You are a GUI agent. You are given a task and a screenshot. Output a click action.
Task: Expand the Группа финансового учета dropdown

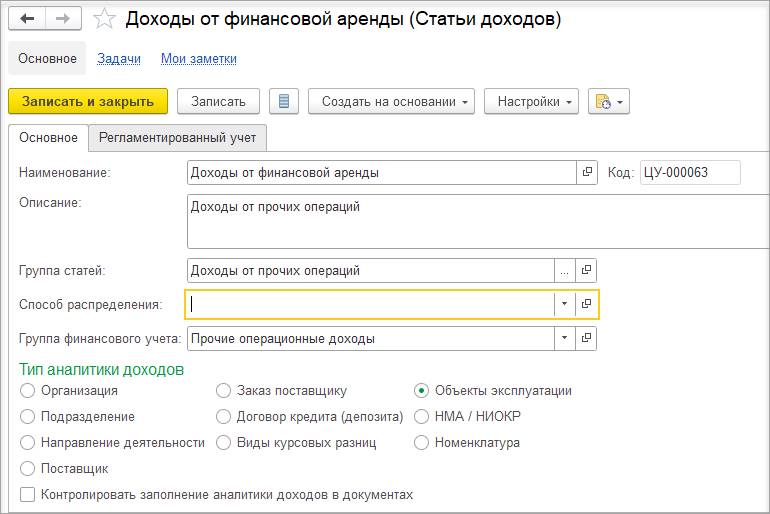(565, 338)
